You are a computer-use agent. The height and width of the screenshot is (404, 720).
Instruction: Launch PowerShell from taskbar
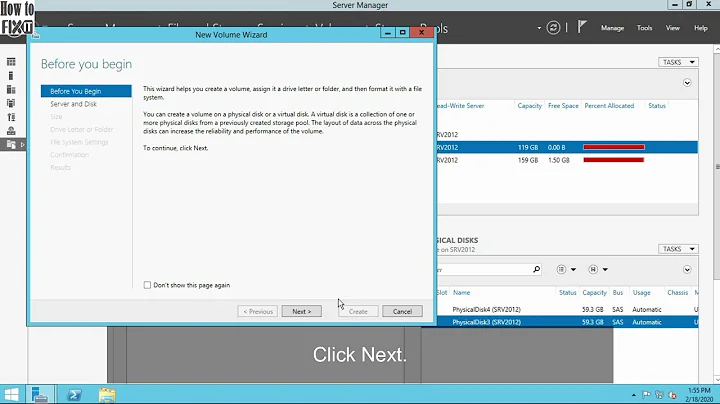click(74, 394)
